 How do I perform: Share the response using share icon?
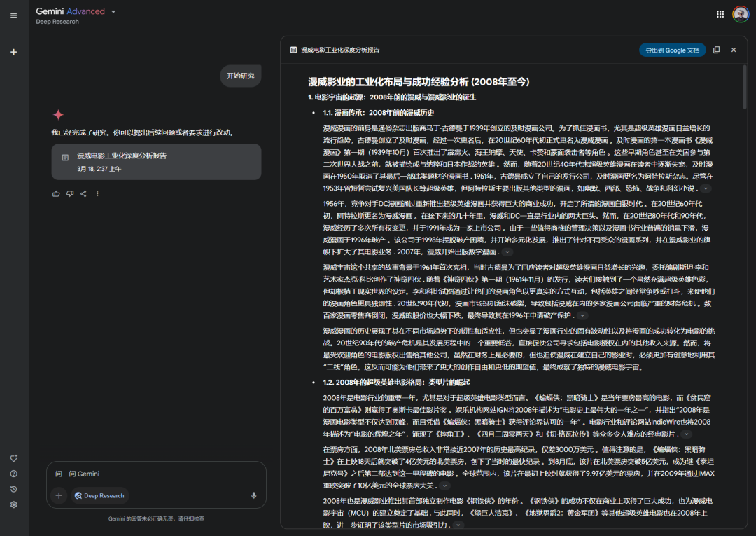click(83, 193)
